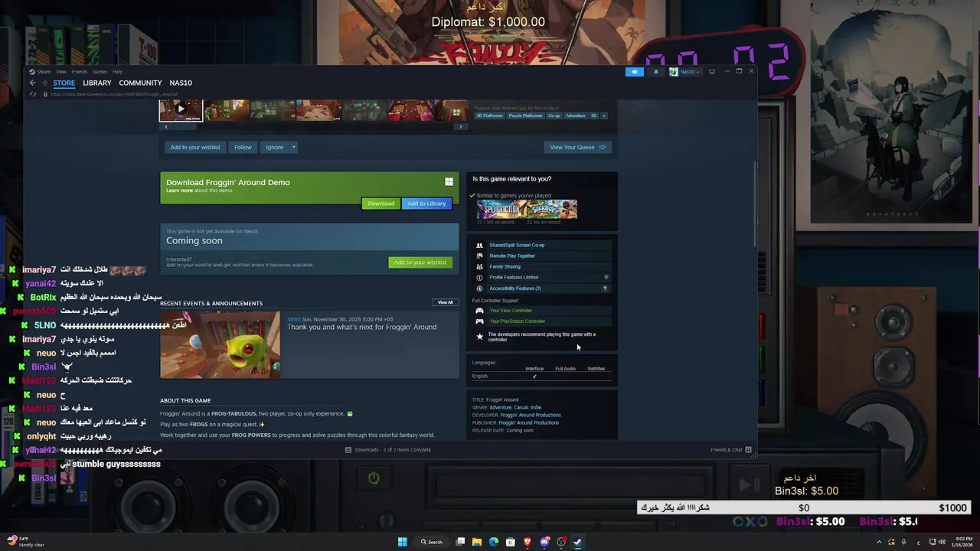The image size is (980, 551).
Task: Open Task View from the taskbar
Action: pos(460,542)
